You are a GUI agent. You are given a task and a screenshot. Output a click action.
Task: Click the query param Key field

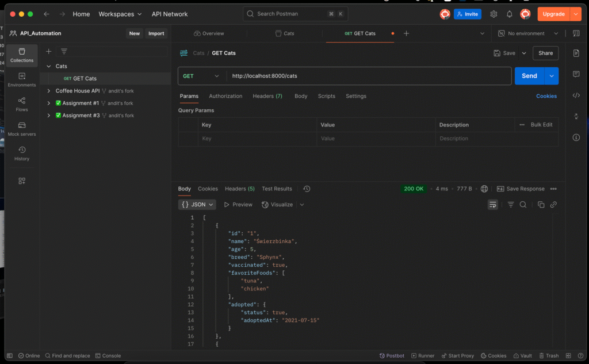(257, 139)
